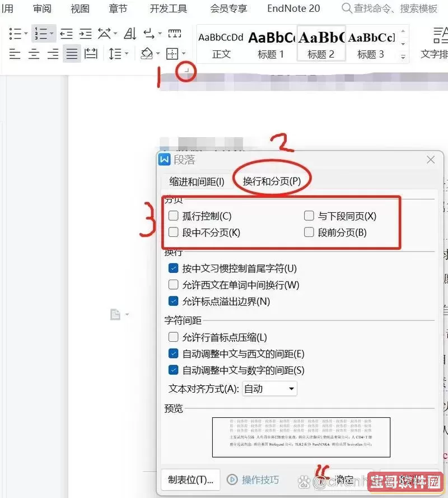Select the 开发工具 tab
Image resolution: width=448 pixels, height=498 pixels.
[x=168, y=8]
